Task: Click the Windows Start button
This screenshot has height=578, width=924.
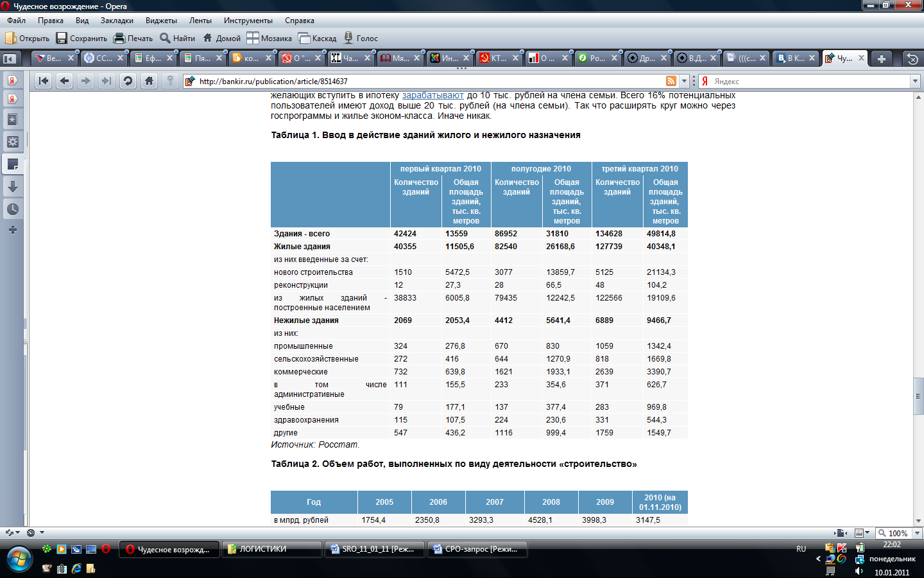Action: click(19, 559)
